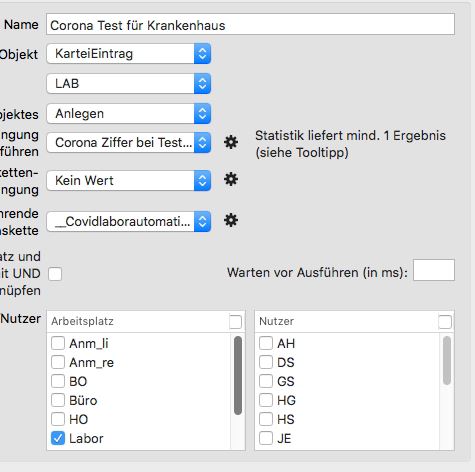Open gear icon next to _Covidlaborautomati dropdown
Image resolution: width=475 pixels, height=472 pixels.
point(231,221)
